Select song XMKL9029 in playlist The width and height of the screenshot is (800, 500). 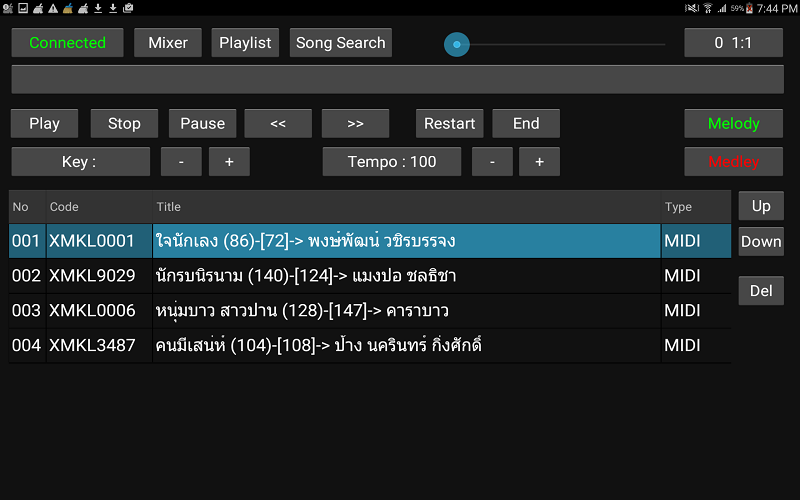tap(370, 276)
